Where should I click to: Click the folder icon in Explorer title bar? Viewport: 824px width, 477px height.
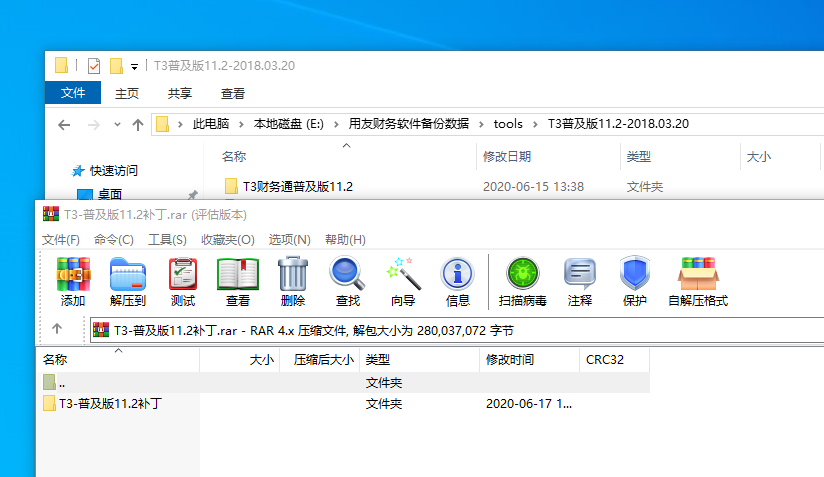[x=61, y=65]
